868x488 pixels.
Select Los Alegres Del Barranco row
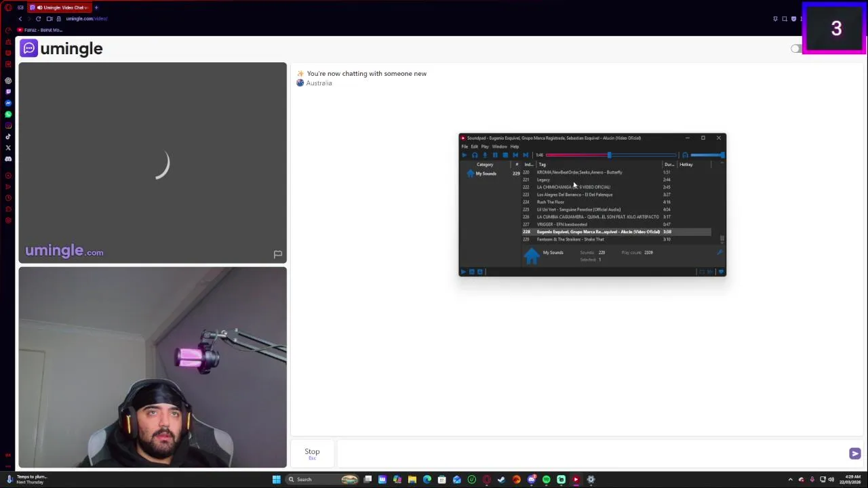(x=616, y=195)
